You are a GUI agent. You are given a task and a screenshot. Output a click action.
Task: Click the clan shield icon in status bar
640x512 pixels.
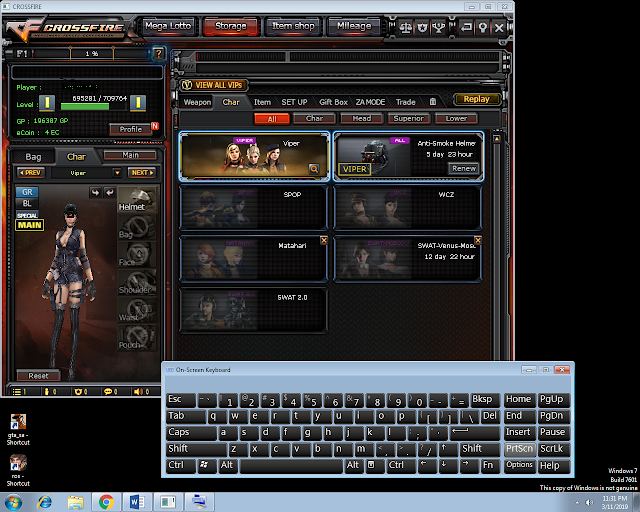[80, 392]
